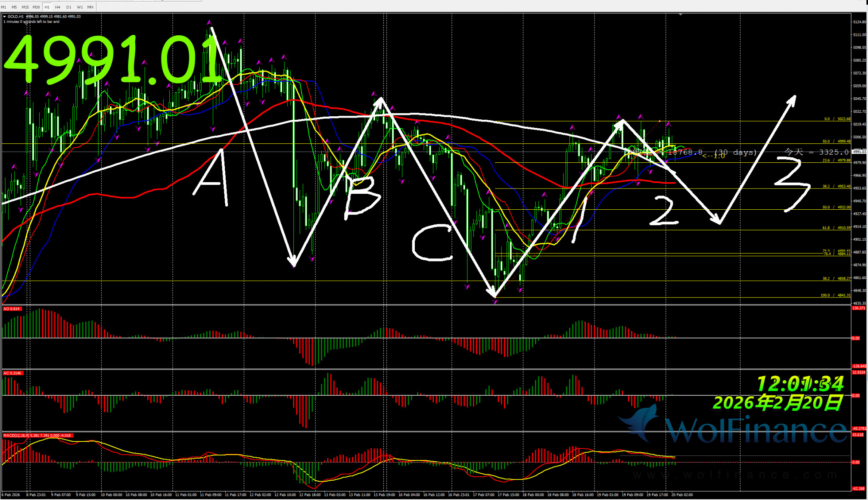Open the D1 daily timeframe
Image resolution: width=868 pixels, height=500 pixels.
[x=68, y=7]
